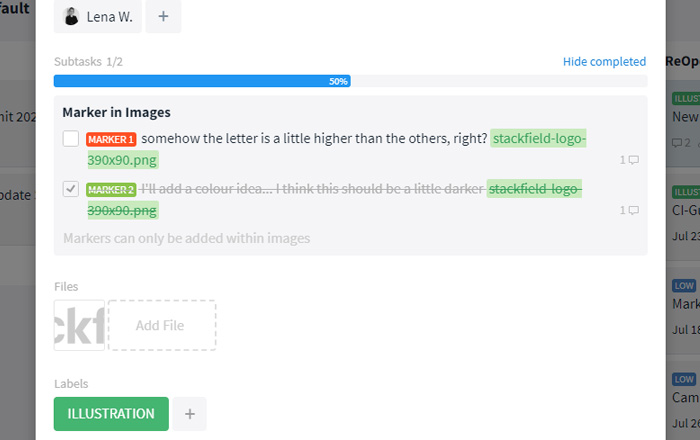Click the Add File dashed box
700x440 pixels.
pyautogui.click(x=162, y=325)
